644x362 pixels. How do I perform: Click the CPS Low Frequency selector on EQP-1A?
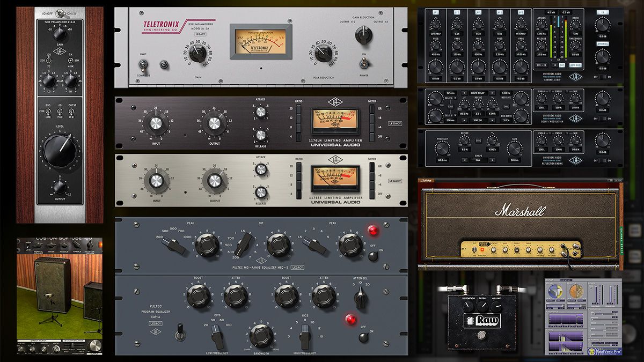(217, 336)
